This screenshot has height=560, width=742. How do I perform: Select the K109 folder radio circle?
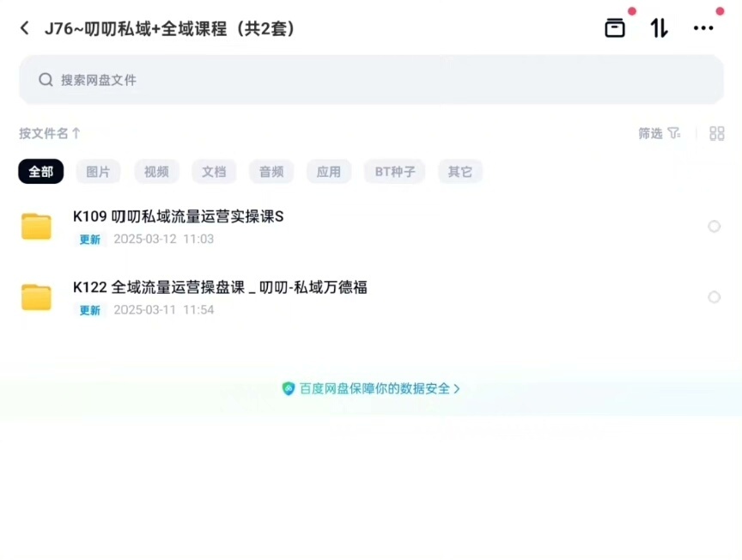[714, 227]
